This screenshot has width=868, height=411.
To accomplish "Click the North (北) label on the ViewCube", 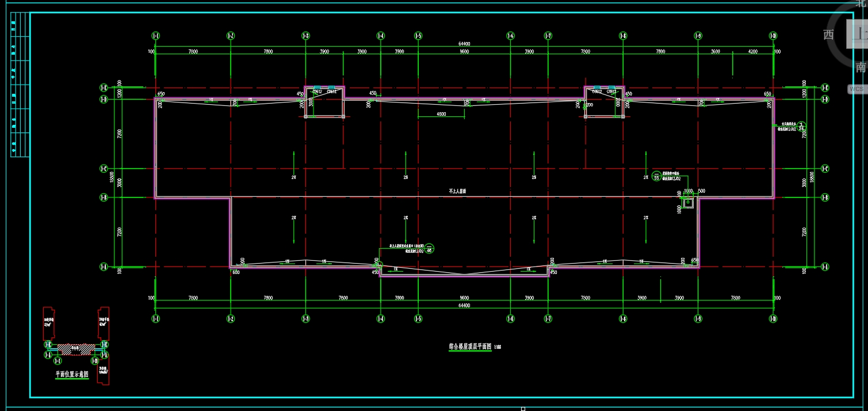I will pyautogui.click(x=861, y=3).
